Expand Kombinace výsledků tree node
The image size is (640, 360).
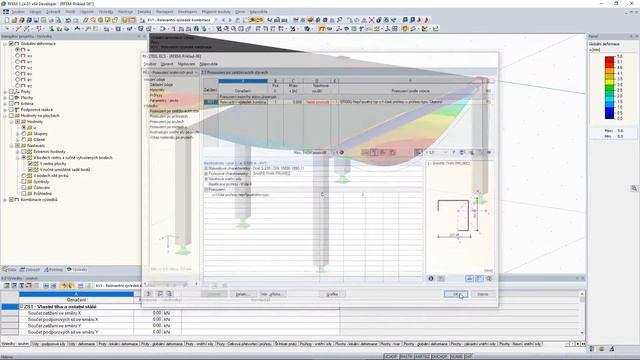pos(5,200)
